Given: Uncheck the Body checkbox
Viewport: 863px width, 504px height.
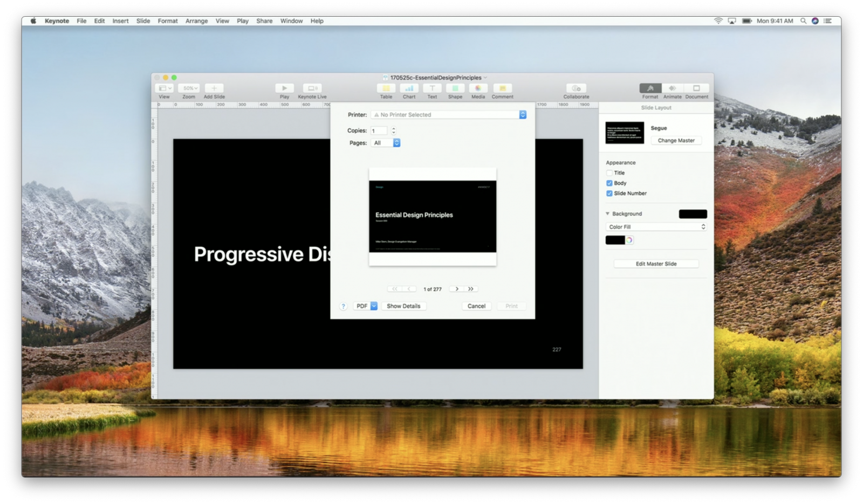Looking at the screenshot, I should 609,183.
